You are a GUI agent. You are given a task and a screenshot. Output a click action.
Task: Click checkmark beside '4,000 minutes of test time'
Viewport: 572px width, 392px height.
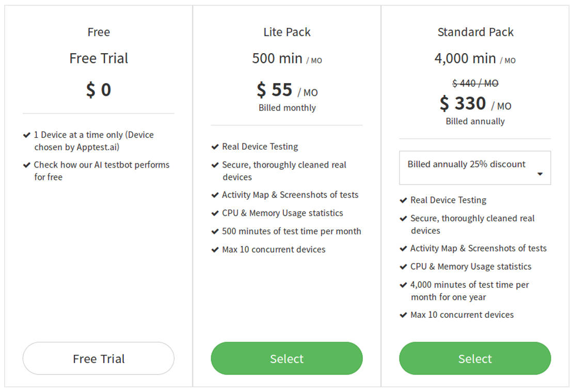pyautogui.click(x=404, y=285)
